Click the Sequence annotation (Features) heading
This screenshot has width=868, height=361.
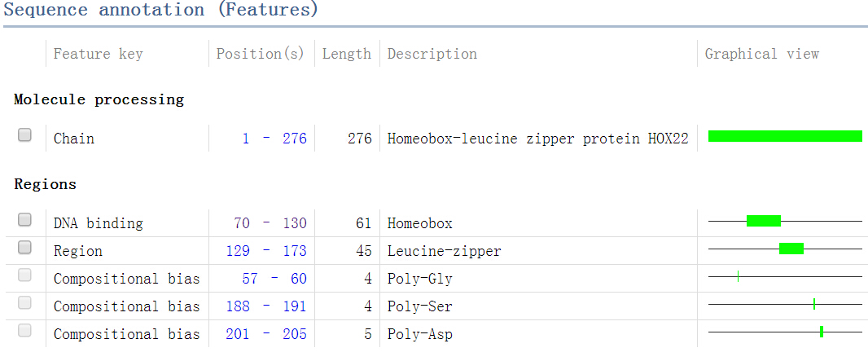tap(161, 10)
